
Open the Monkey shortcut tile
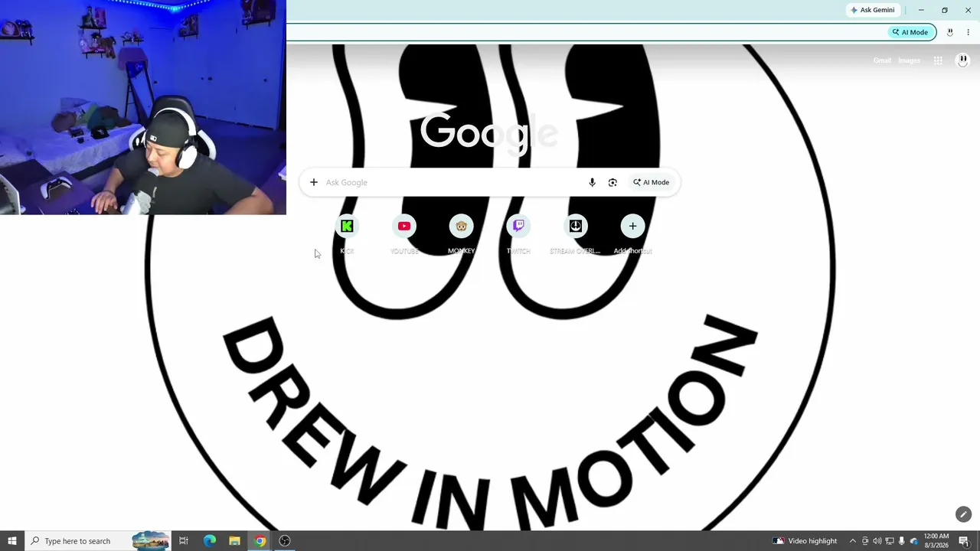[461, 234]
